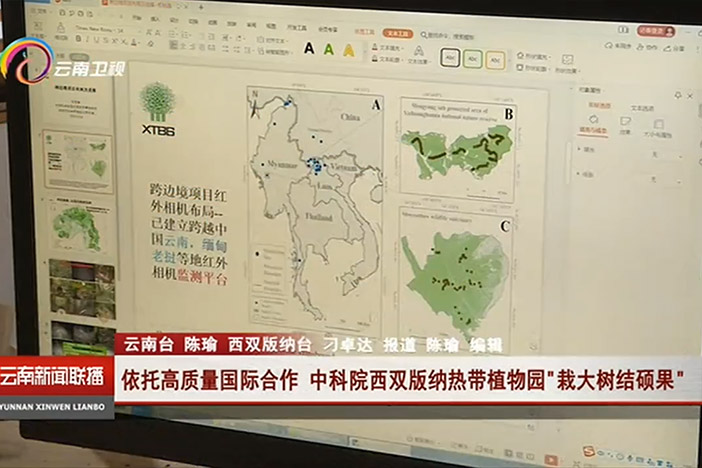This screenshot has width=702, height=468.
Task: Select the green reserve map slide thumbnail
Action: click(80, 227)
